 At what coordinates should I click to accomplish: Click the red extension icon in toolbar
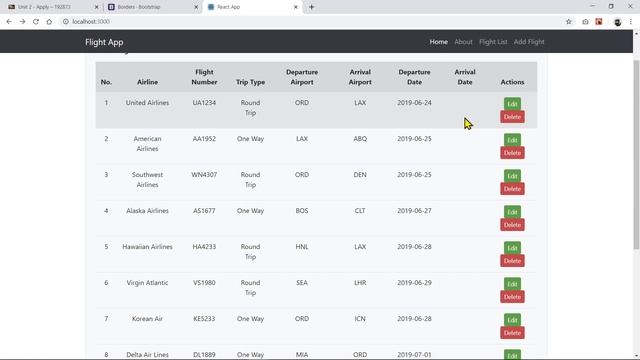[x=599, y=22]
